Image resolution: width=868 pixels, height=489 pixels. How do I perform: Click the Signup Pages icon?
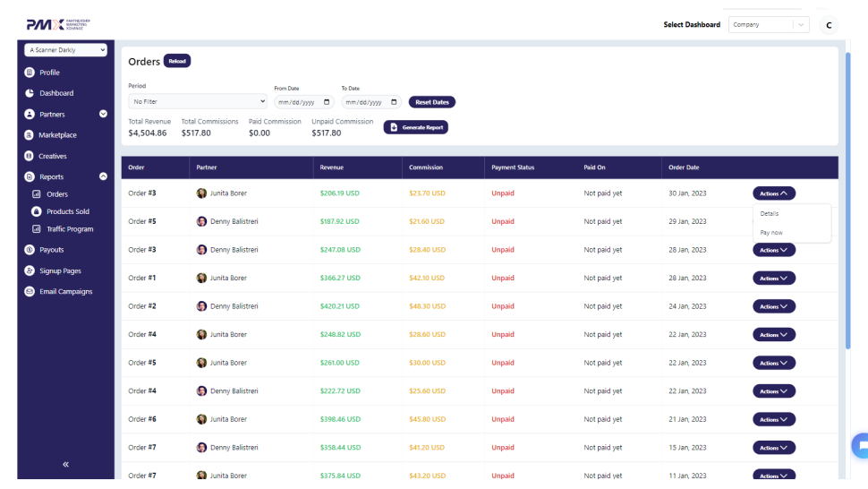pyautogui.click(x=30, y=270)
